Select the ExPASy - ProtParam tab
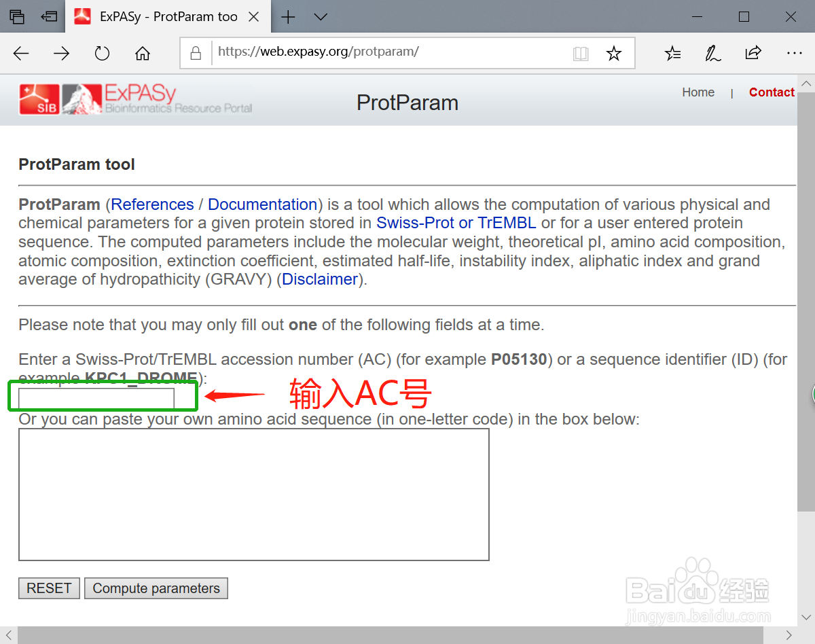 click(167, 17)
